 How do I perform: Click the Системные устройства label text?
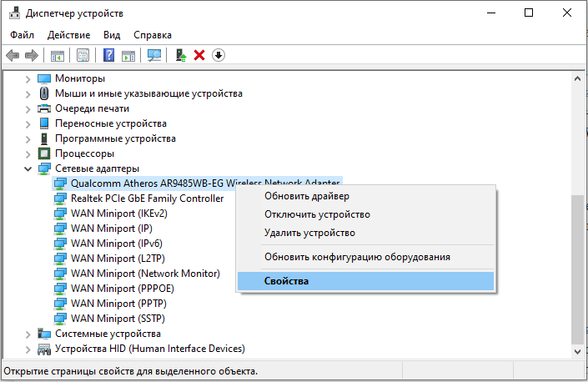108,334
